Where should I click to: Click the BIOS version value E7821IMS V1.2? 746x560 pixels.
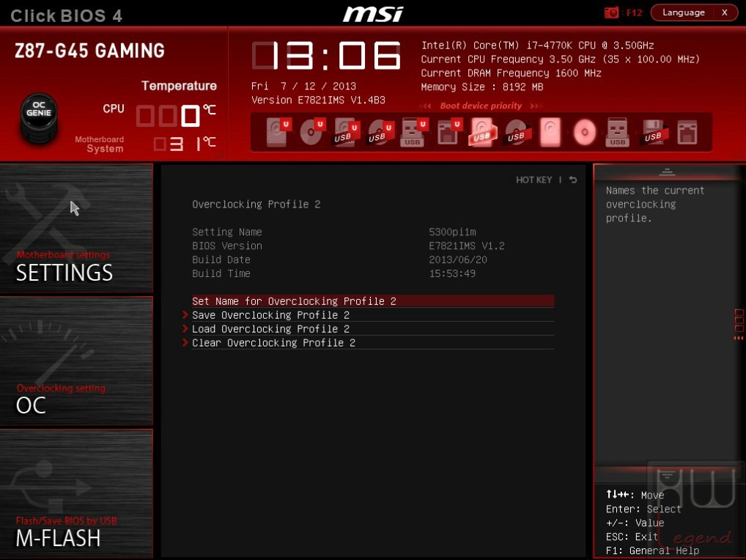point(466,246)
